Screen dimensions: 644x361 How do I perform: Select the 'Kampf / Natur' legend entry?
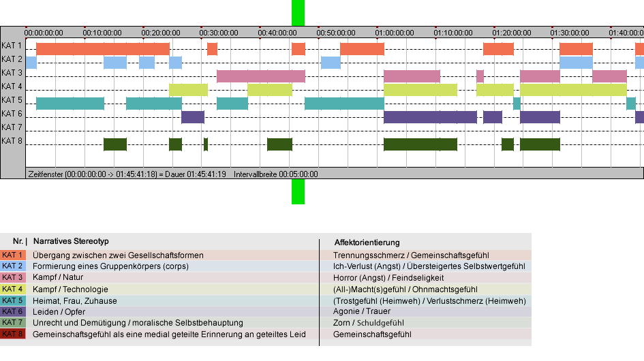58,277
